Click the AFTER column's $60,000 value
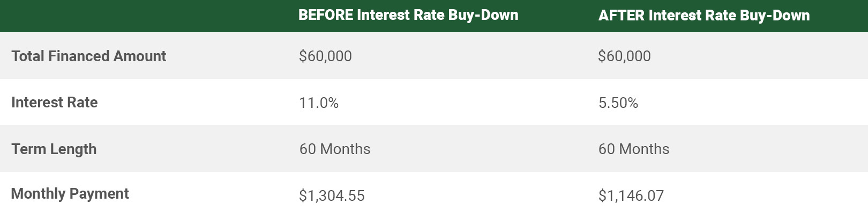The width and height of the screenshot is (868, 218). 624,56
